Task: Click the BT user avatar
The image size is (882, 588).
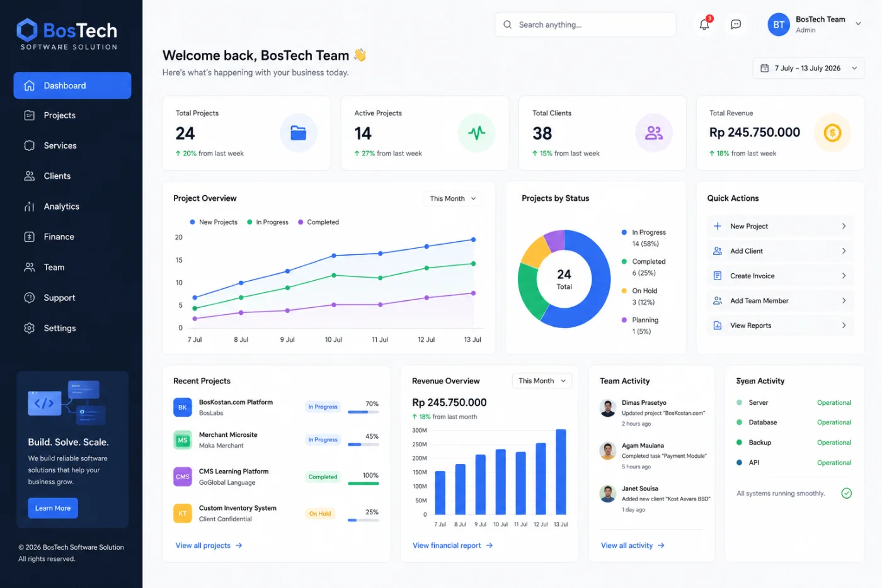Action: (779, 25)
